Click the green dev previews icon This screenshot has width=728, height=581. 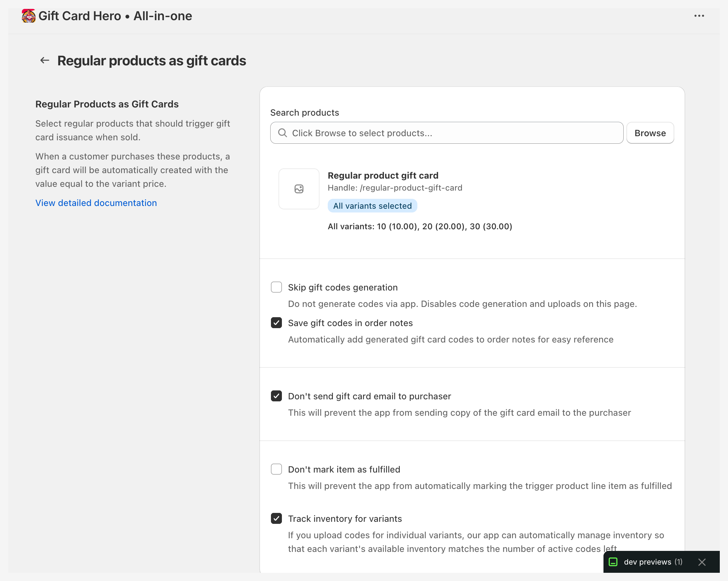[613, 562]
